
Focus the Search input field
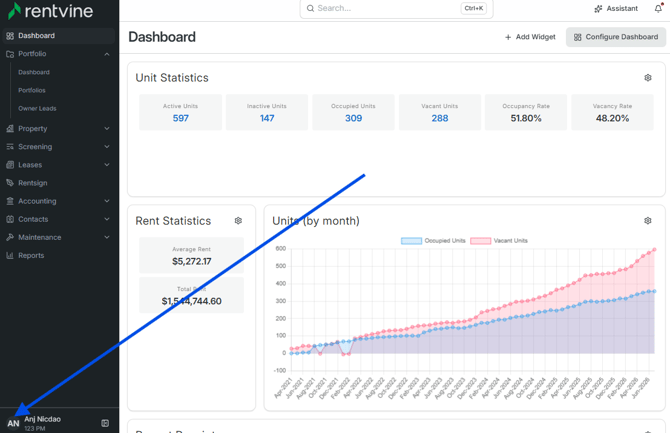[x=397, y=9]
